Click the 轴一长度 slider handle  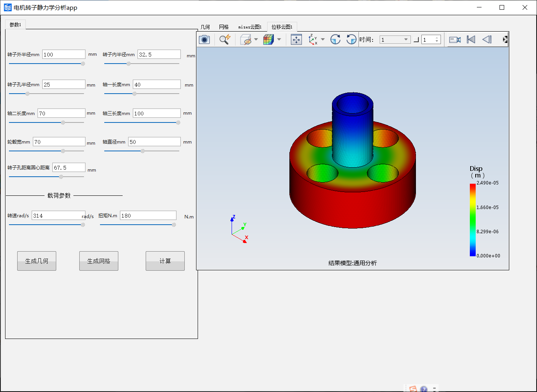134,94
